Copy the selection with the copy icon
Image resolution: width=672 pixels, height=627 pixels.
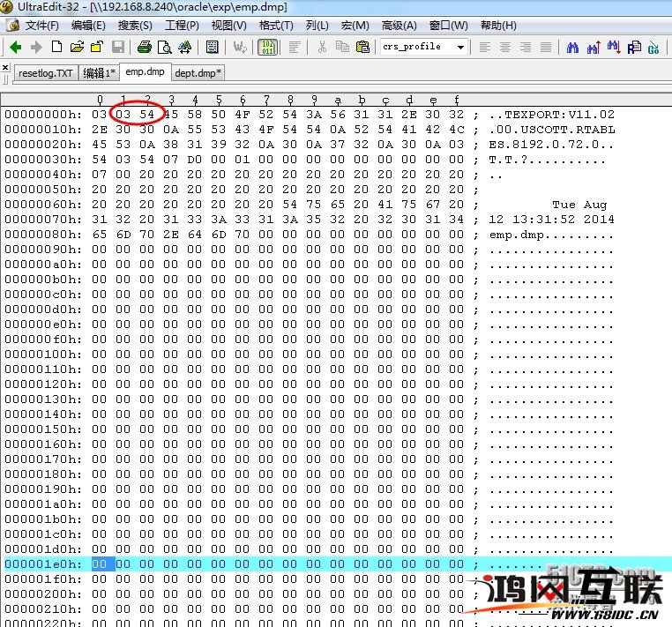(342, 46)
